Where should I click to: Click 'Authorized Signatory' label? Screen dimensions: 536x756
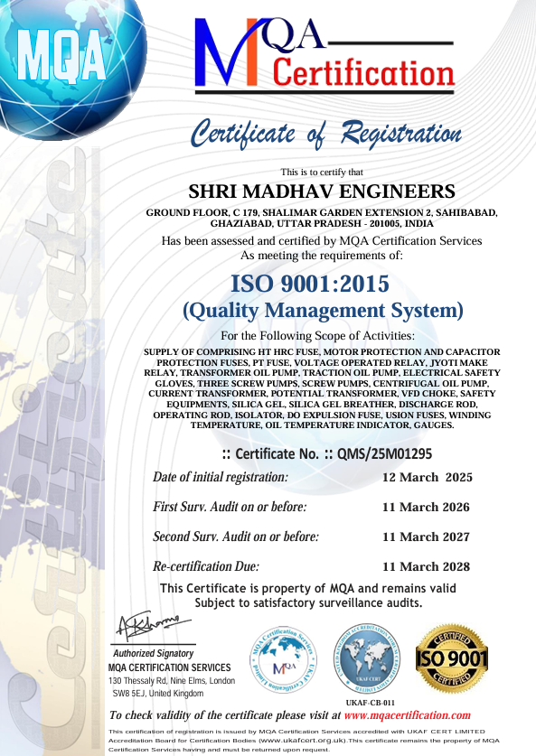point(153,653)
